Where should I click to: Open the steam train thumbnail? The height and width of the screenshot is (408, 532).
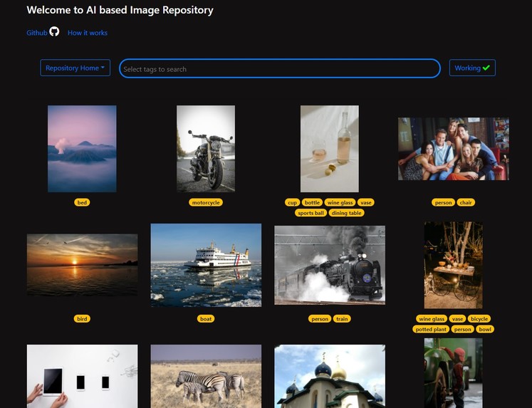[330, 265]
